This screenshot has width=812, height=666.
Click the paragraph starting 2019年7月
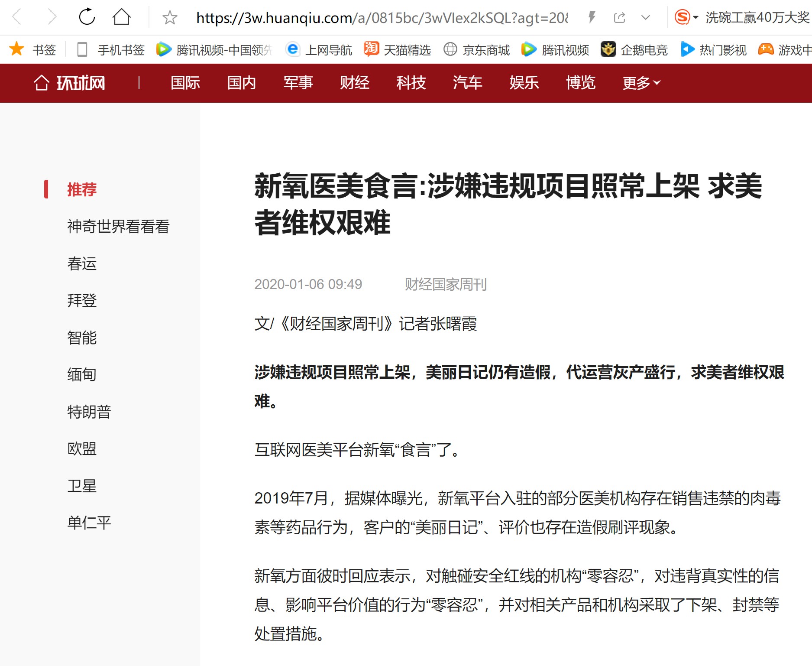[518, 513]
